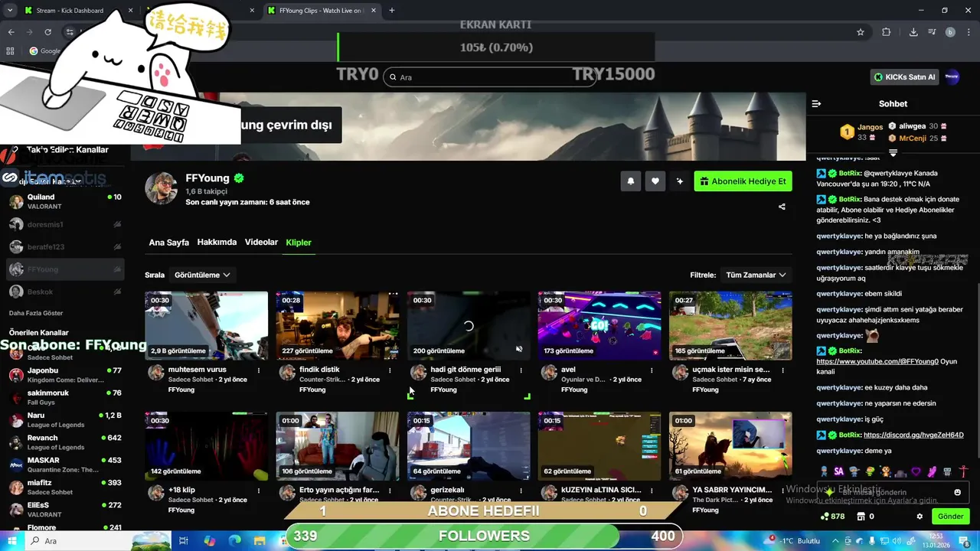Image resolution: width=980 pixels, height=551 pixels.
Task: Switch to the Videolar tab
Action: tap(261, 243)
